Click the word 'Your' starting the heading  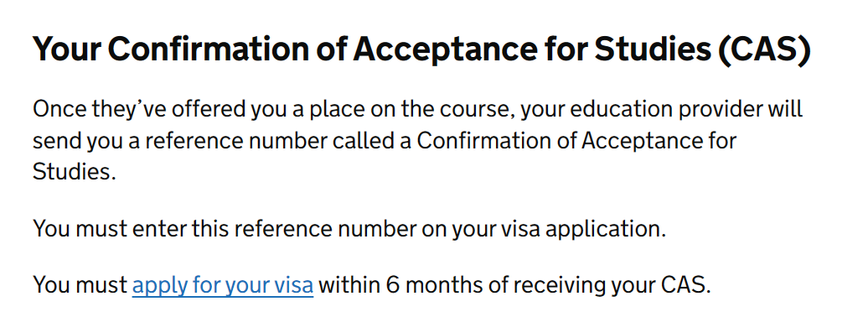click(66, 49)
